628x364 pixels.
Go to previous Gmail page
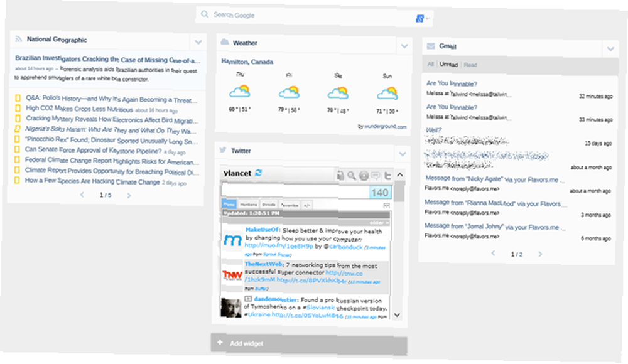click(x=493, y=254)
